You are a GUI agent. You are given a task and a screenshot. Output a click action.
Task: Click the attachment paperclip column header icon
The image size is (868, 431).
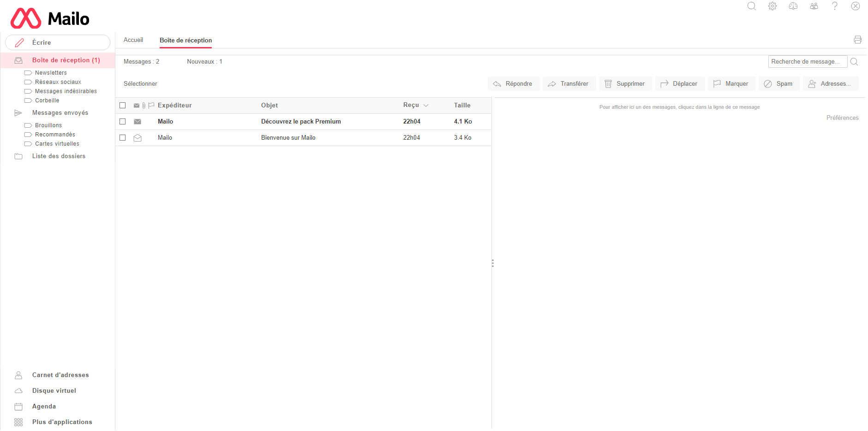coord(144,106)
